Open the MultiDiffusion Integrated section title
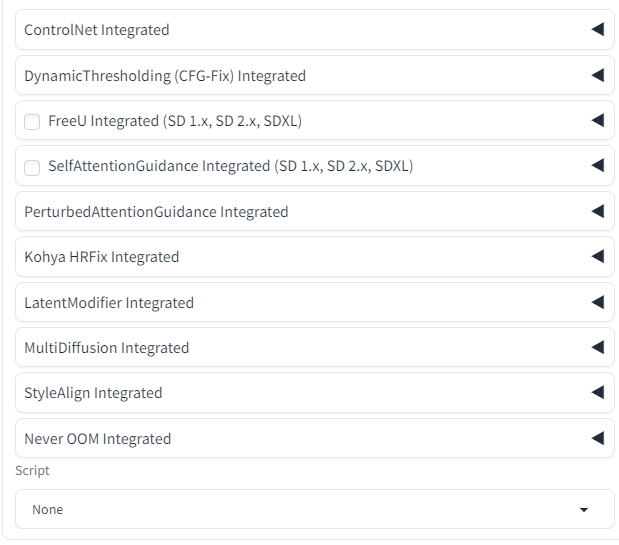This screenshot has width=619, height=545. click(x=107, y=348)
